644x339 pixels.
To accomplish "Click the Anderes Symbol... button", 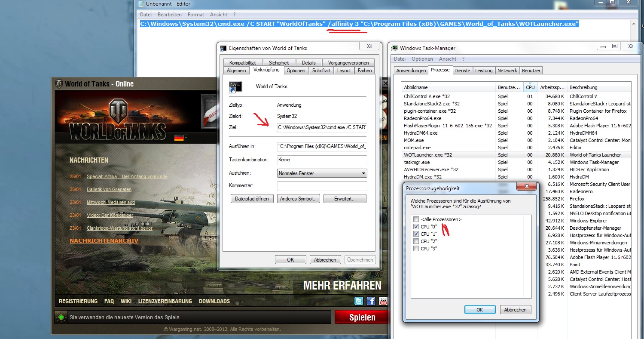I will pyautogui.click(x=298, y=199).
